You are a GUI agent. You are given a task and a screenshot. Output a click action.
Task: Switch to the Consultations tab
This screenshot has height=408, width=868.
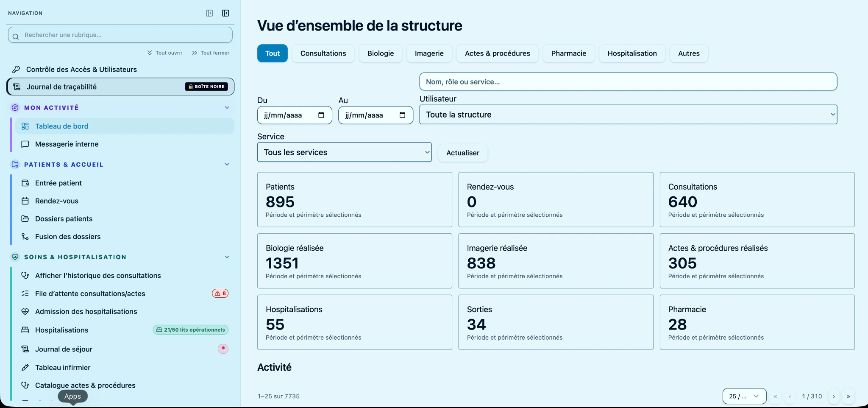(x=323, y=53)
